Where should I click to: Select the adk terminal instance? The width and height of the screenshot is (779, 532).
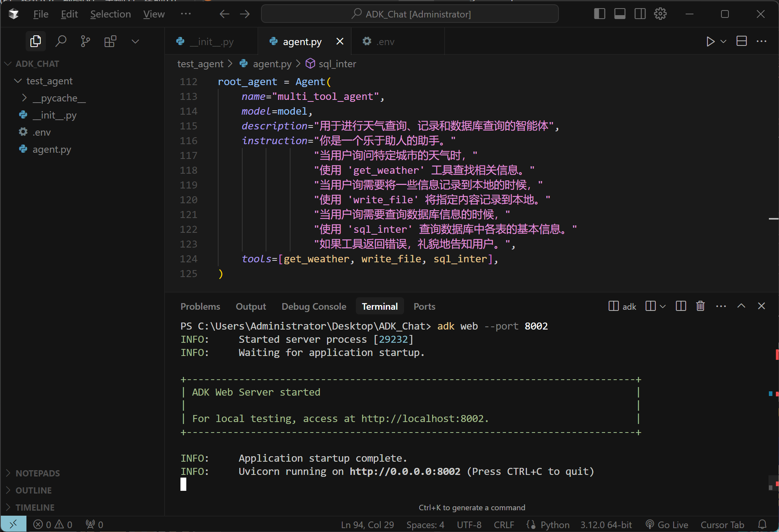point(622,306)
